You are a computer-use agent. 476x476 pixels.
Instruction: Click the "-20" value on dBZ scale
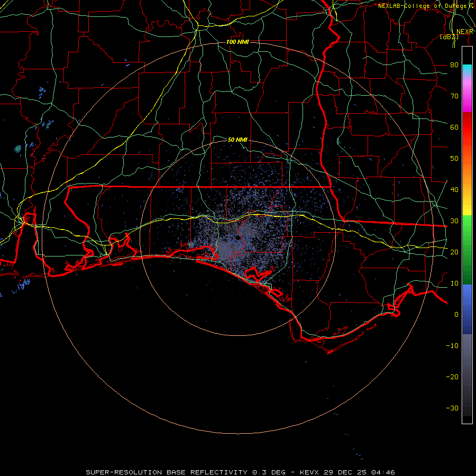coord(452,377)
